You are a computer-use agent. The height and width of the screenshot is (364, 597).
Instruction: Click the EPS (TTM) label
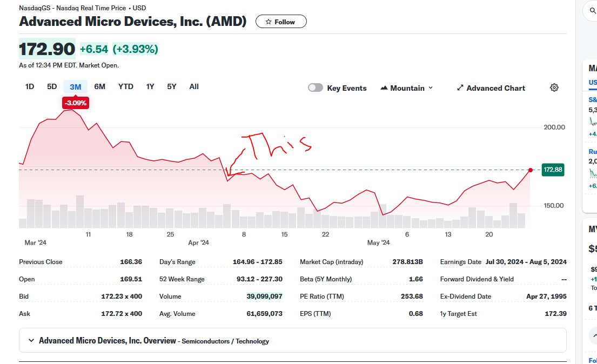tap(316, 314)
